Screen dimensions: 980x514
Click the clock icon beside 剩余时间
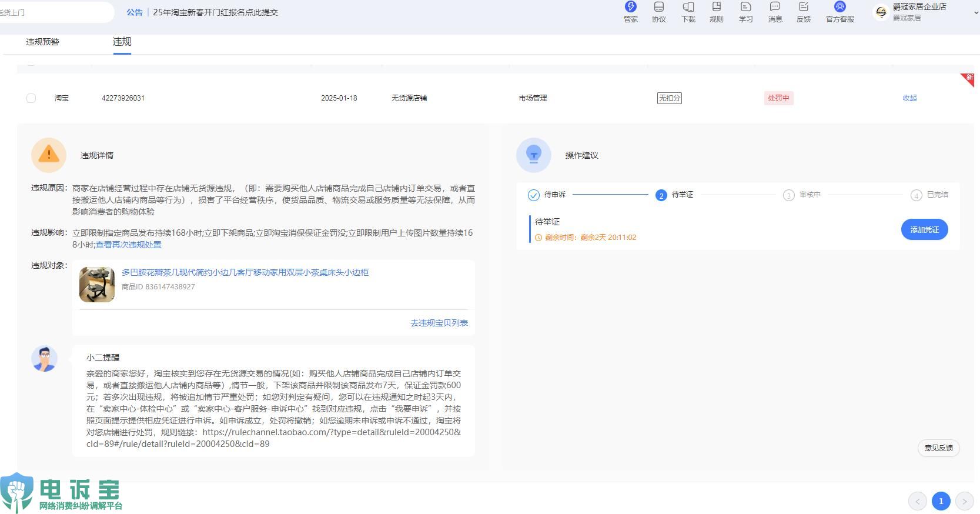click(539, 238)
